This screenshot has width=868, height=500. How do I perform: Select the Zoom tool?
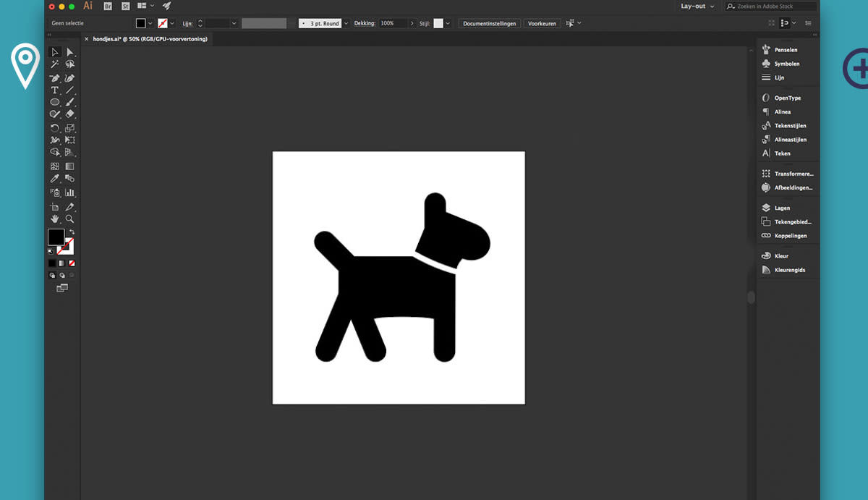70,219
